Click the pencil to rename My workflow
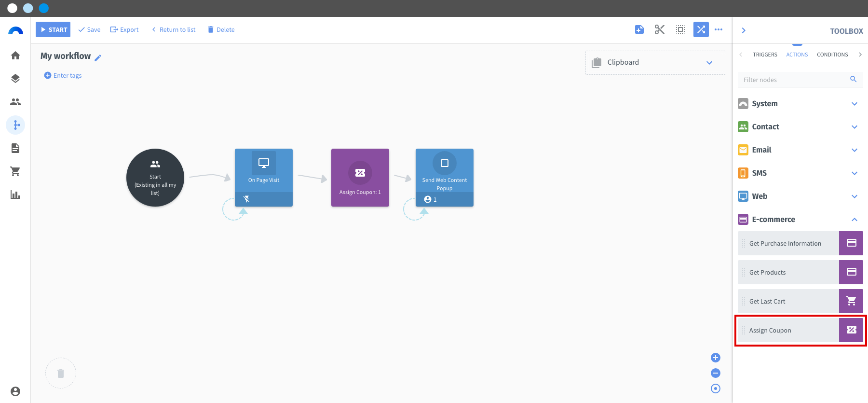 coord(98,58)
